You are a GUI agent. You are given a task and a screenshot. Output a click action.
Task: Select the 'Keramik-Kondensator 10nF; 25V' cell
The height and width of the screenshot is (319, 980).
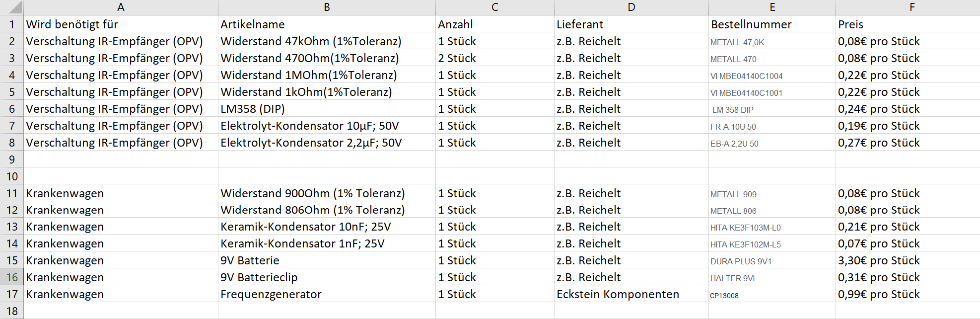(x=306, y=227)
